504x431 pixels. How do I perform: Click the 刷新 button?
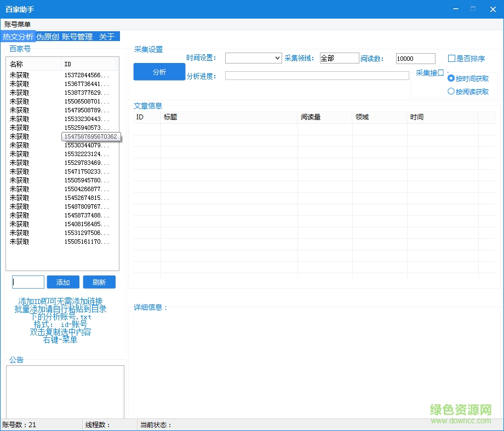click(99, 282)
